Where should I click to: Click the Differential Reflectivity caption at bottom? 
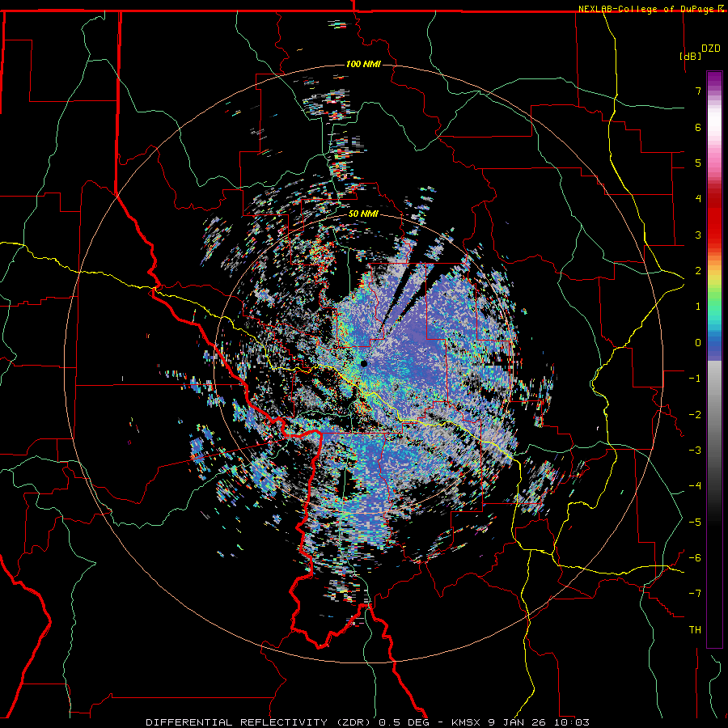point(368,722)
